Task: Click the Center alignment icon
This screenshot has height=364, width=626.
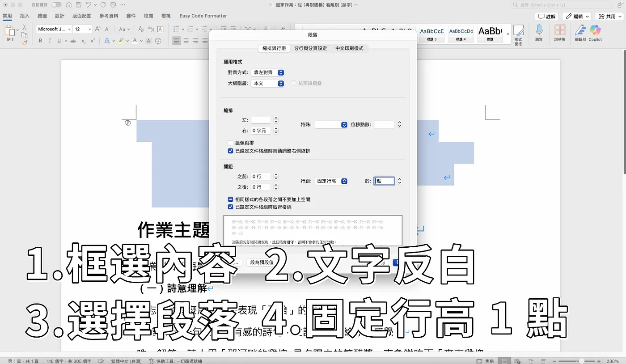Action: (186, 41)
